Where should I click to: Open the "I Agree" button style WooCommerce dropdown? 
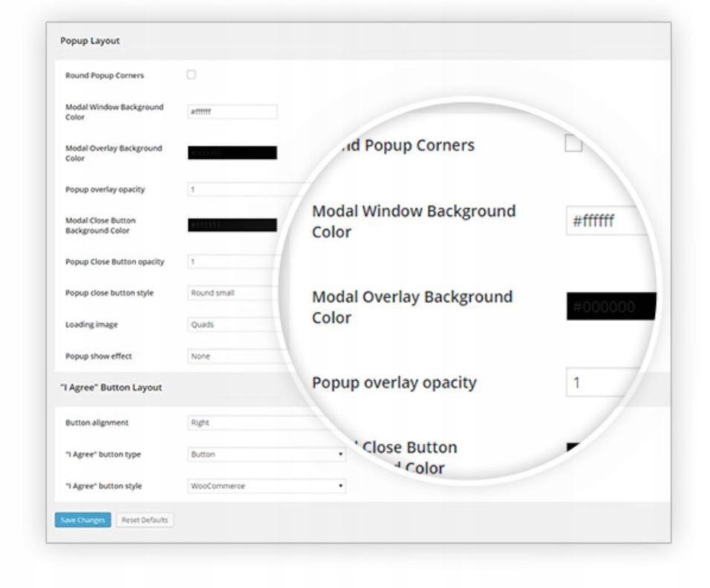pyautogui.click(x=266, y=486)
